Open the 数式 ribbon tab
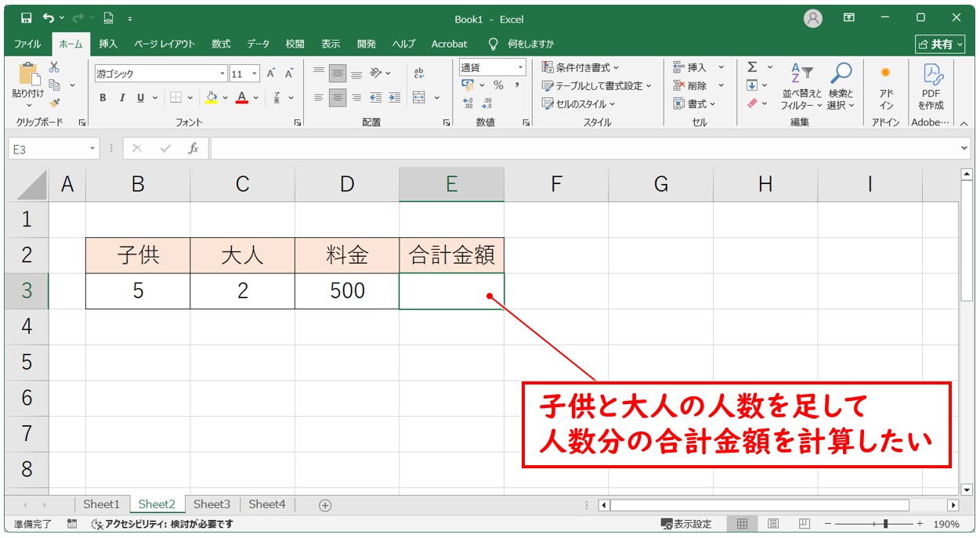Image resolution: width=980 pixels, height=538 pixels. coord(221,44)
